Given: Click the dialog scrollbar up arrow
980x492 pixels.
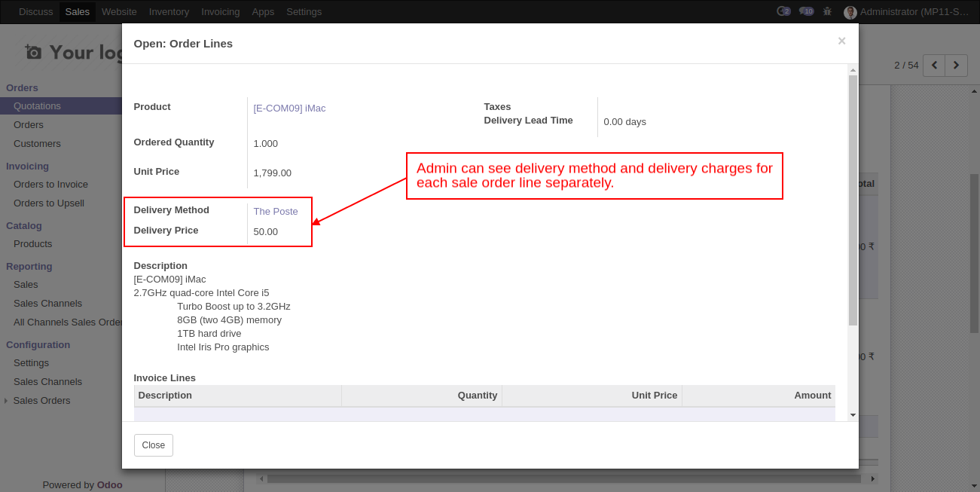Looking at the screenshot, I should [x=853, y=70].
